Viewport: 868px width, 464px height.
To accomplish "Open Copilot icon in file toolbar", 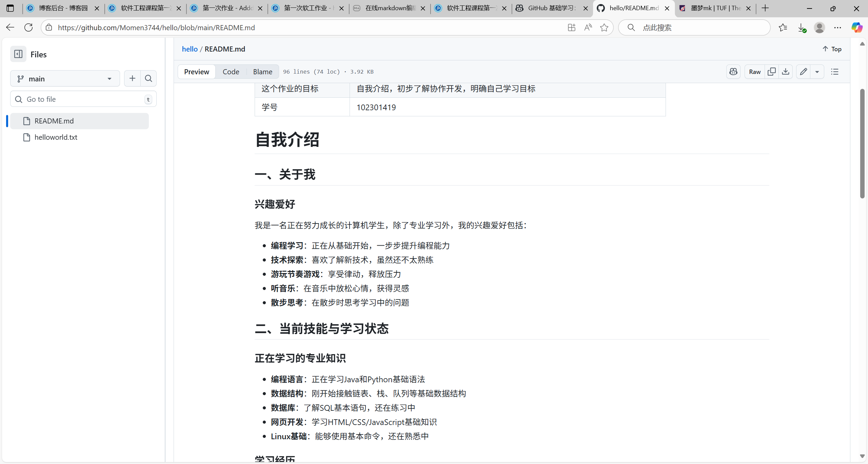I will pyautogui.click(x=733, y=72).
